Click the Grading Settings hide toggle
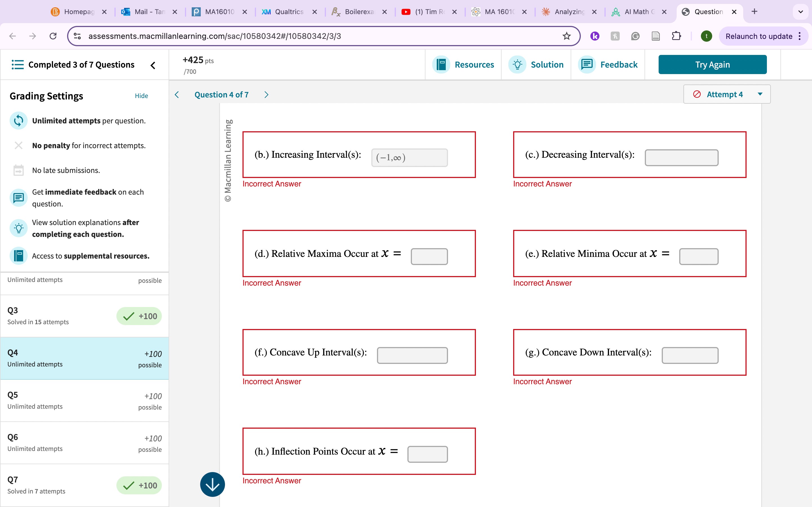The width and height of the screenshot is (812, 507). 142,96
